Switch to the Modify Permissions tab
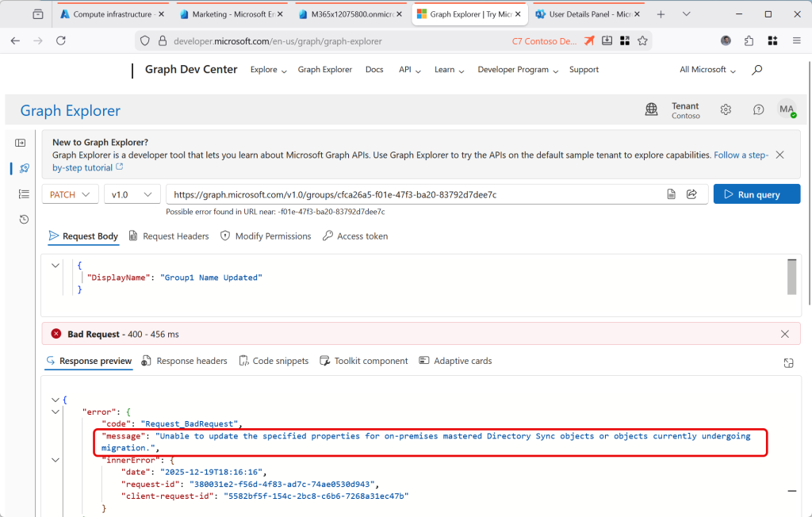 pyautogui.click(x=266, y=236)
